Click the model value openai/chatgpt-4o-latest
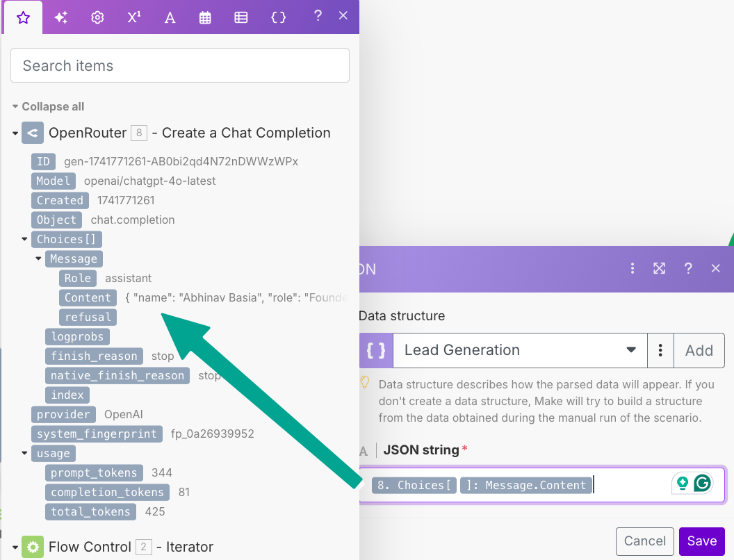Screen dimensions: 734x560 (150, 181)
